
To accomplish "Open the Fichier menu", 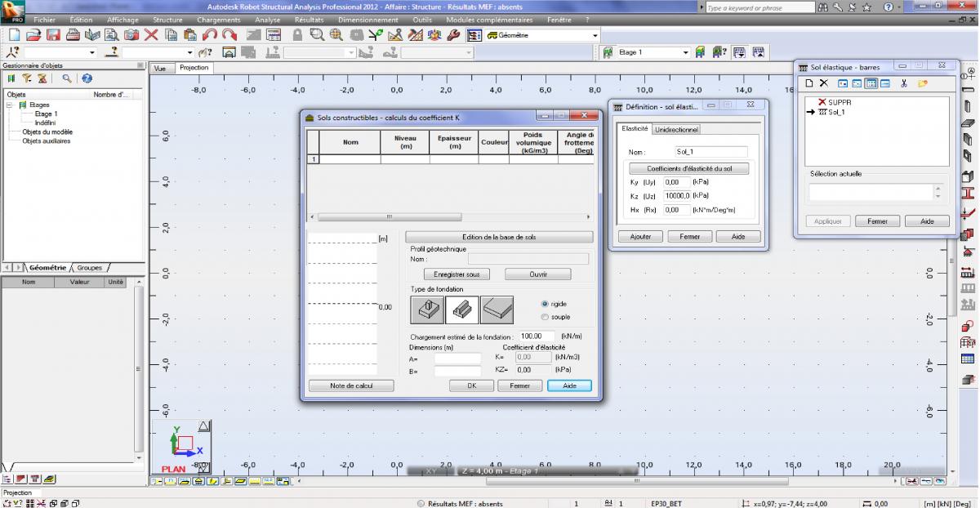I will (44, 20).
